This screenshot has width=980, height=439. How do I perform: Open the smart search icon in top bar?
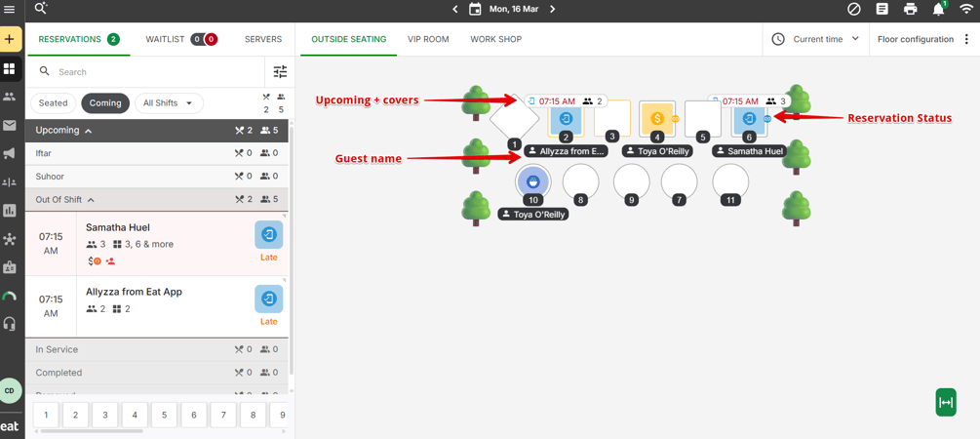[x=41, y=8]
